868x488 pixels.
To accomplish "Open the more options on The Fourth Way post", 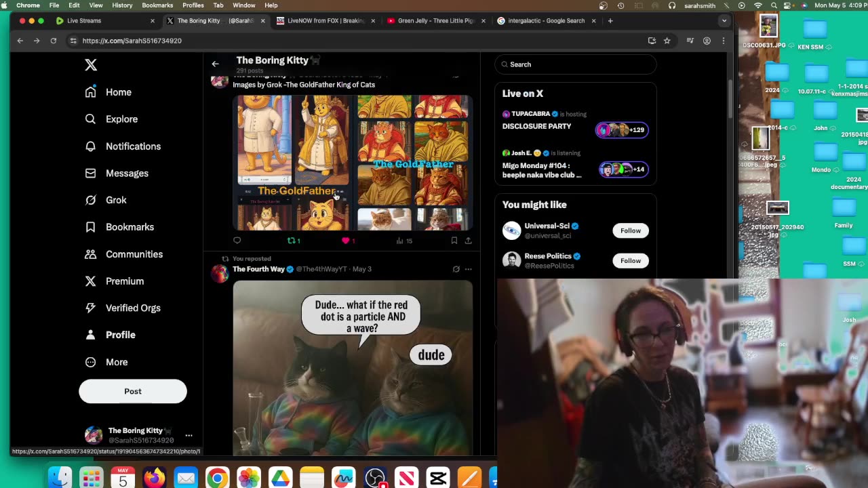I will [x=468, y=269].
